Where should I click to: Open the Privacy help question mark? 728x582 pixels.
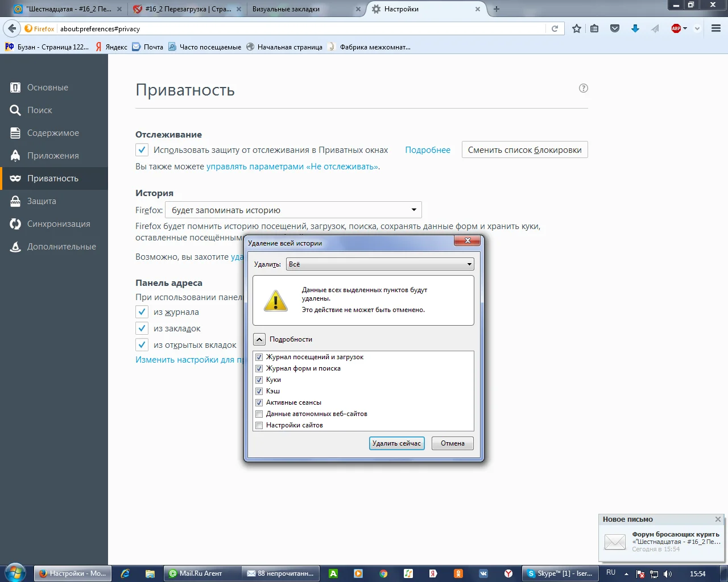583,88
